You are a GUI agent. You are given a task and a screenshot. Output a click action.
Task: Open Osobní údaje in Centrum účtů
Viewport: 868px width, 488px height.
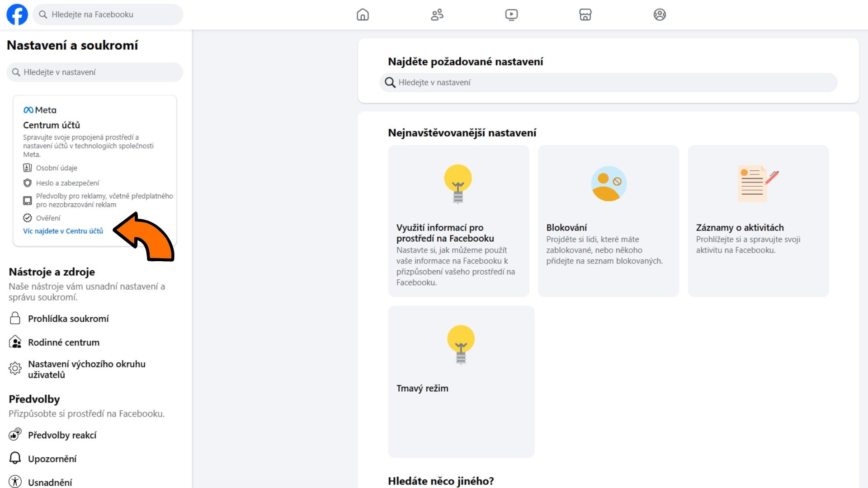57,168
